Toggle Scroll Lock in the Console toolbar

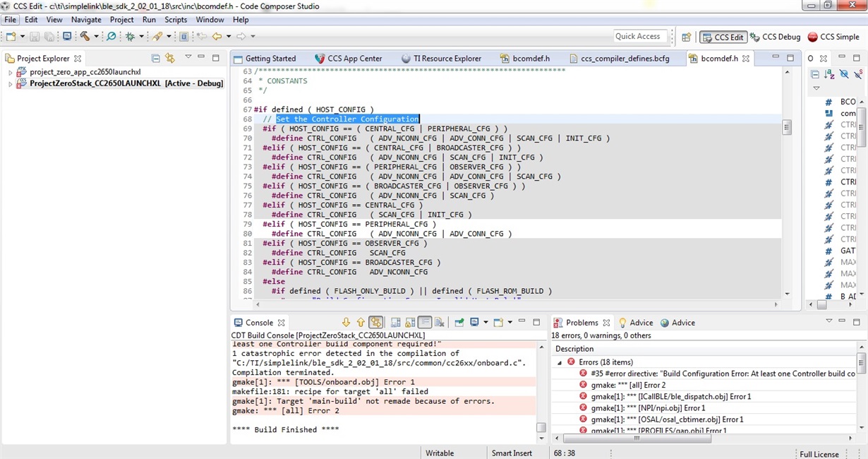(x=410, y=323)
